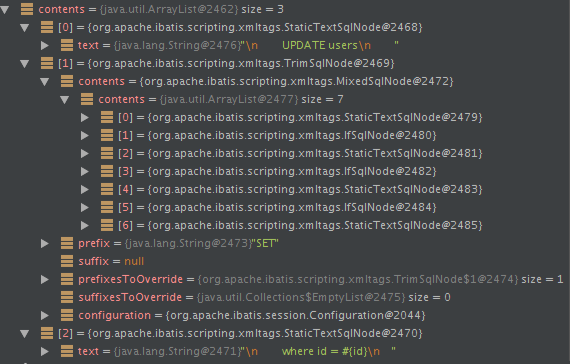Expand the IfSqlNode@2482 element

point(85,171)
